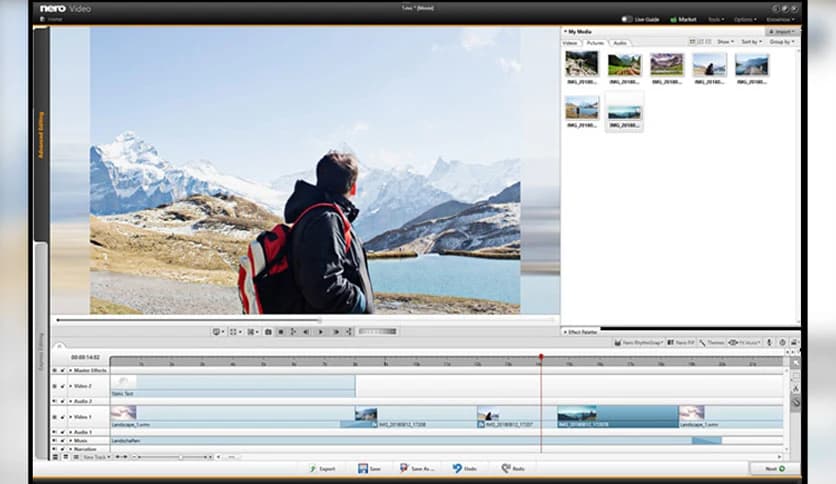Image resolution: width=836 pixels, height=484 pixels.
Task: Mute the Audio 1 track
Action: 54,432
